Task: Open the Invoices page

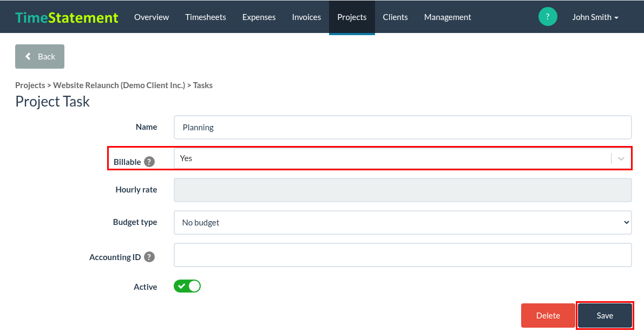Action: 306,17
